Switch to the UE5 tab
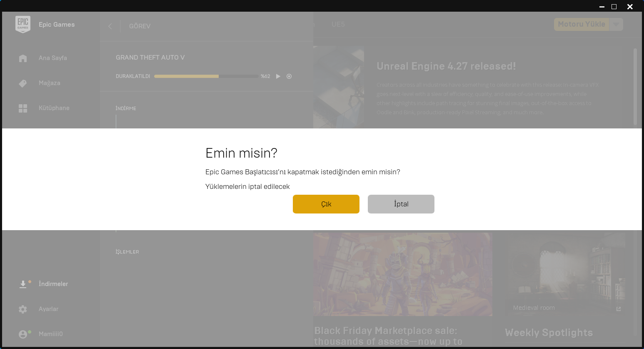 point(338,24)
